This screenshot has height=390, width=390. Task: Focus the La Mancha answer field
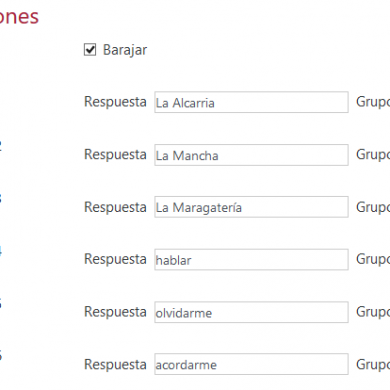point(251,155)
